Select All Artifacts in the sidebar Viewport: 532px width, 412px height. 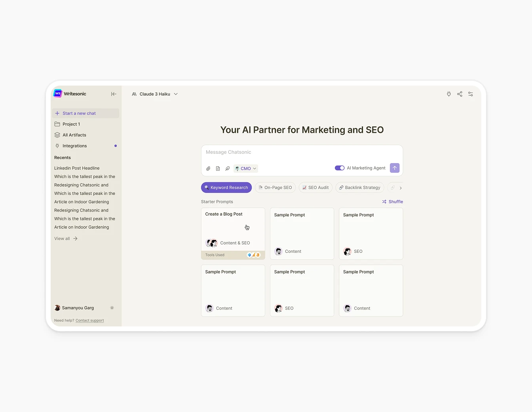[74, 135]
